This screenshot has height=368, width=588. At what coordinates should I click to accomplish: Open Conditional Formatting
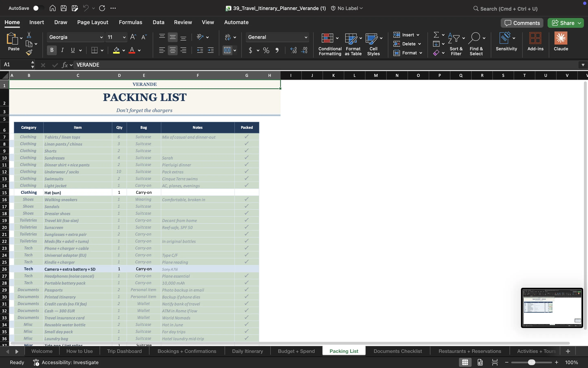(x=330, y=45)
